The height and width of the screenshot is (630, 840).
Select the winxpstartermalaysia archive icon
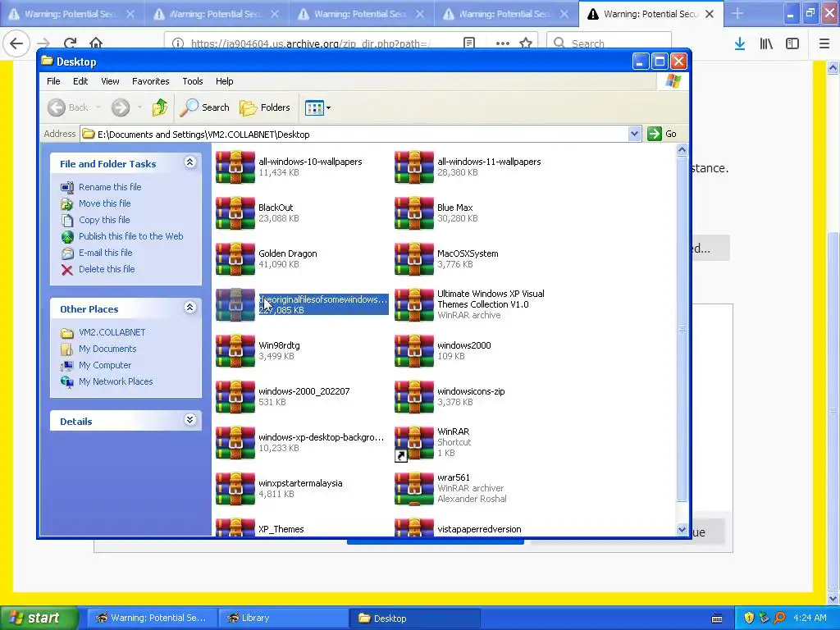(235, 489)
